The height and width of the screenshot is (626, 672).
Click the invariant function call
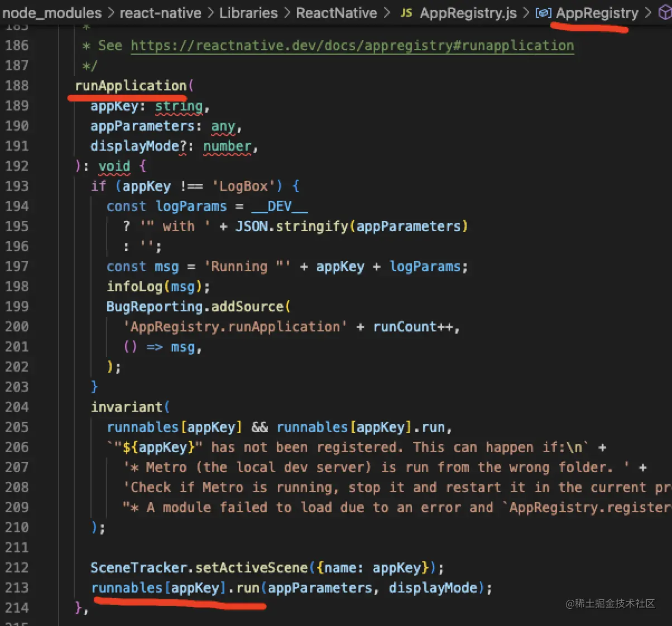pyautogui.click(x=130, y=407)
